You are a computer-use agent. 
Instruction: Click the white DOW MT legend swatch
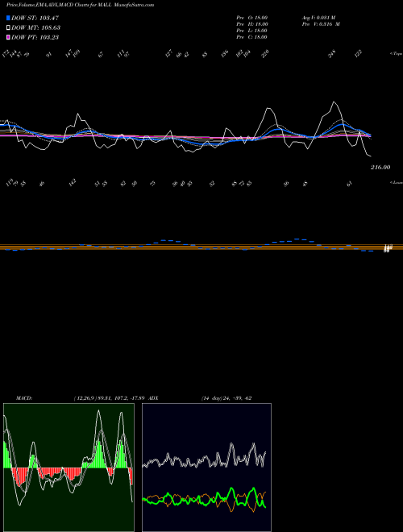(8, 27)
